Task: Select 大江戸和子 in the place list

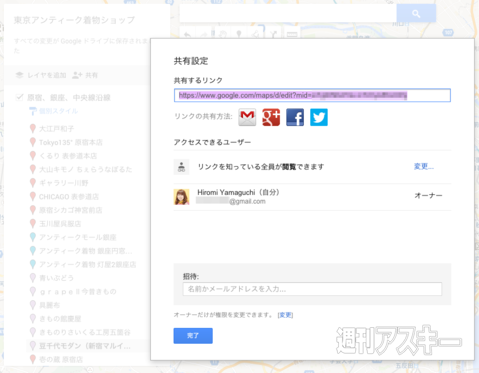Action: 56,129
